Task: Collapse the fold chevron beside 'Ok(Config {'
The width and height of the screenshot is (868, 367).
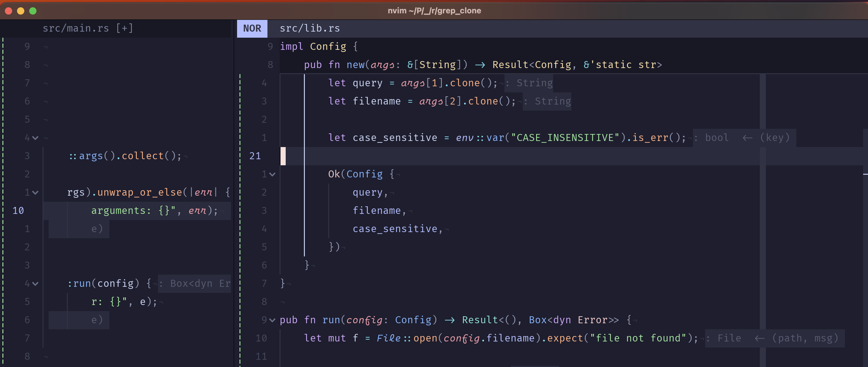Action: [x=272, y=174]
